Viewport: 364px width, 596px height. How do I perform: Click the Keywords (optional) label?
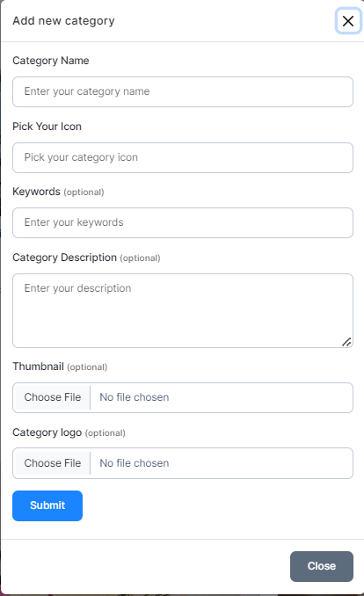click(58, 192)
